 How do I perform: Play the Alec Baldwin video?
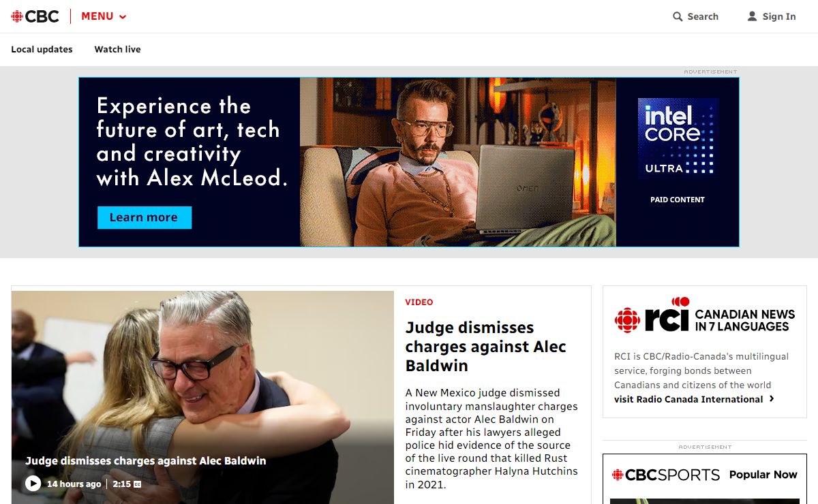[x=33, y=484]
